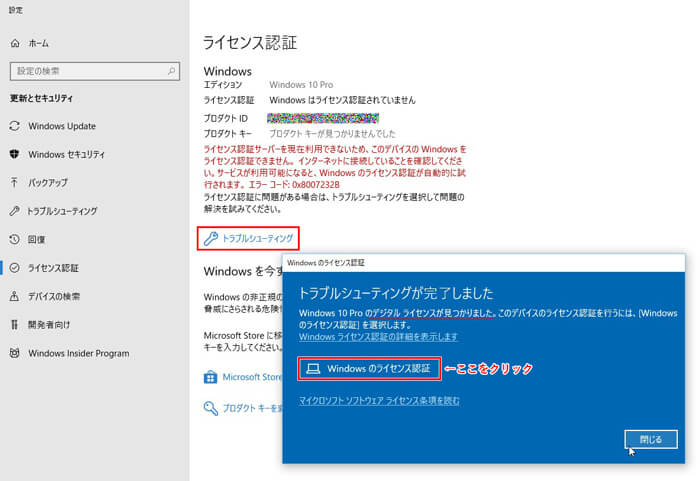The width and height of the screenshot is (700, 481).
Task: Click the Windows Insider Program cat icon
Action: [x=15, y=353]
